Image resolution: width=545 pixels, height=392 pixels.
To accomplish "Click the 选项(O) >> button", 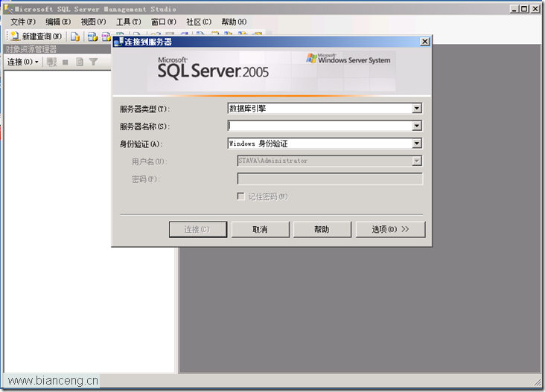I will tap(390, 230).
